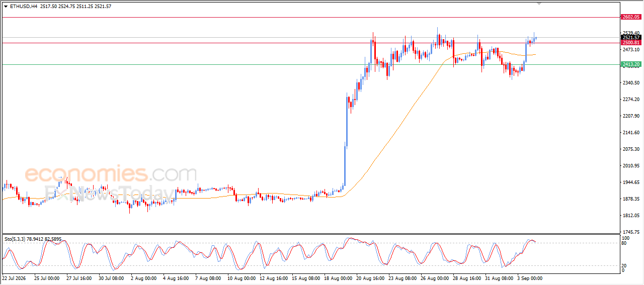Click the red horizontal line at 2602.05 level
Image resolution: width=644 pixels, height=285 pixels.
[310, 17]
